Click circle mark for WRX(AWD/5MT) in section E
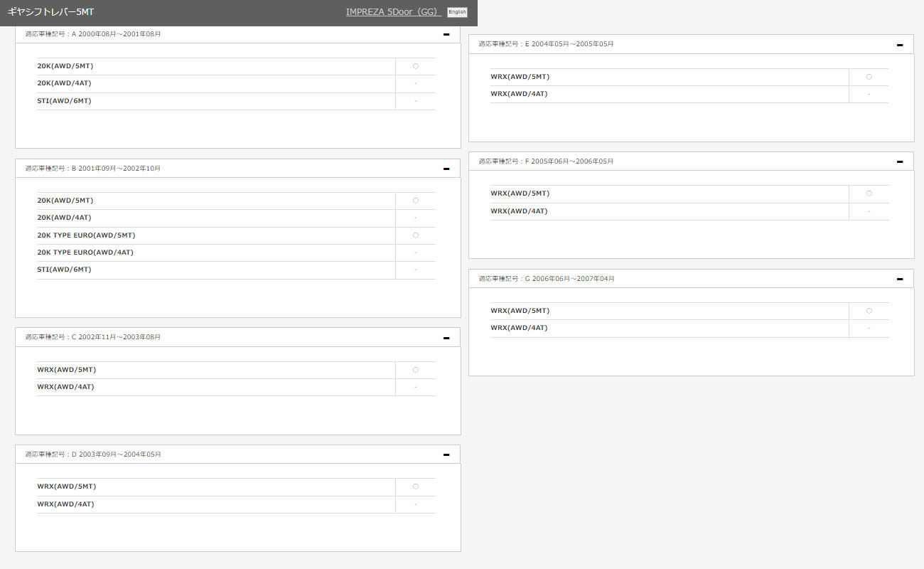The image size is (924, 569). coord(869,77)
